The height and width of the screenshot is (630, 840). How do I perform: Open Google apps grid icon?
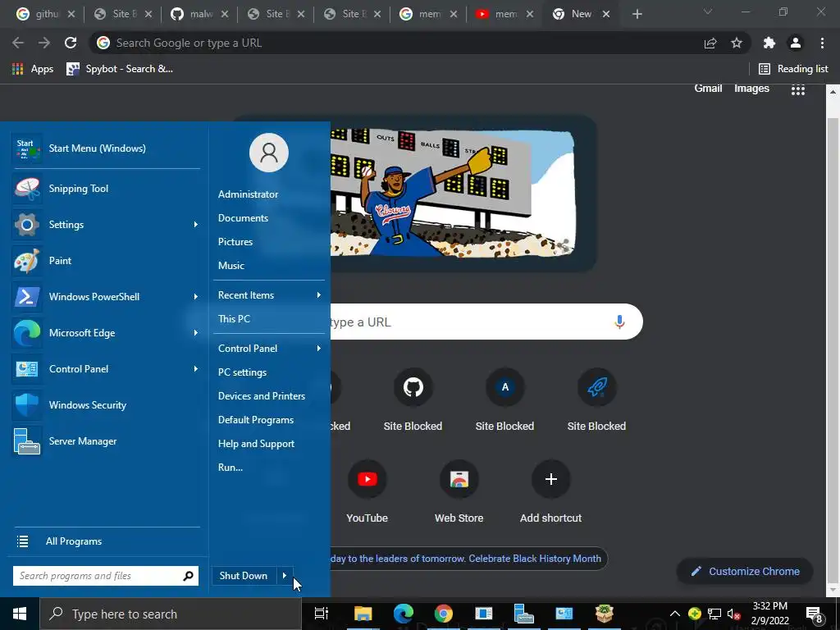point(798,90)
